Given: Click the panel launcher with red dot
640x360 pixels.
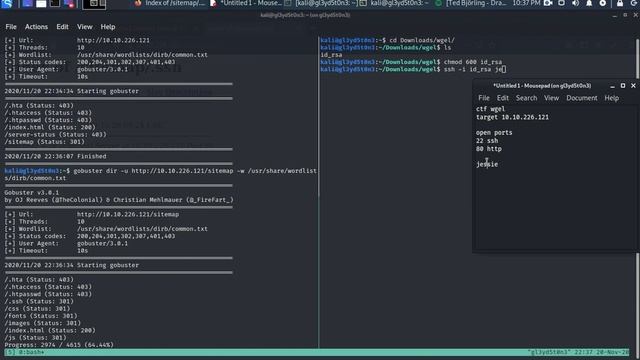Looking at the screenshot, I should coord(69,3).
